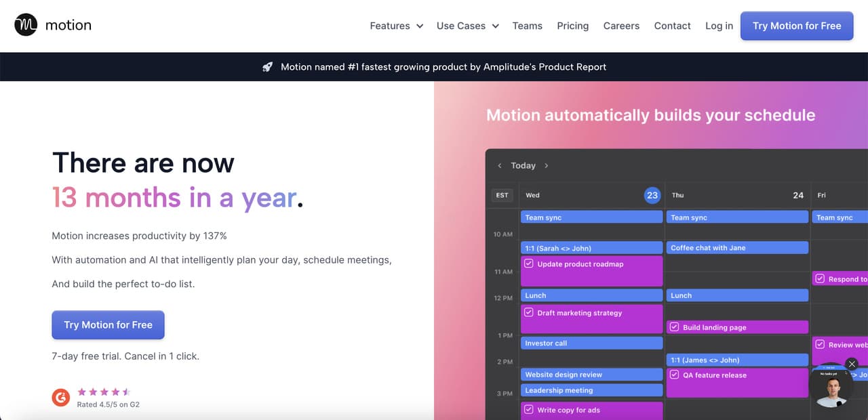868x420 pixels.
Task: Click the 12 PM time label
Action: [x=502, y=298]
